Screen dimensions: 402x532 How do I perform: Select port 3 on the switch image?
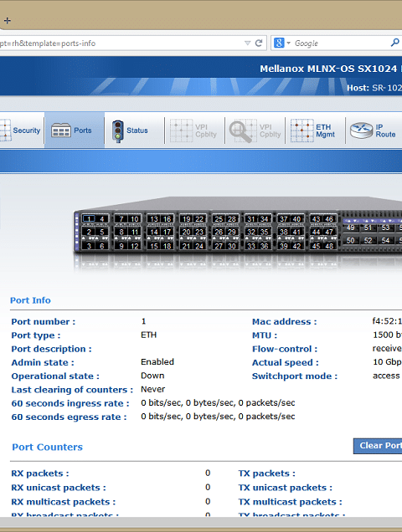89,246
